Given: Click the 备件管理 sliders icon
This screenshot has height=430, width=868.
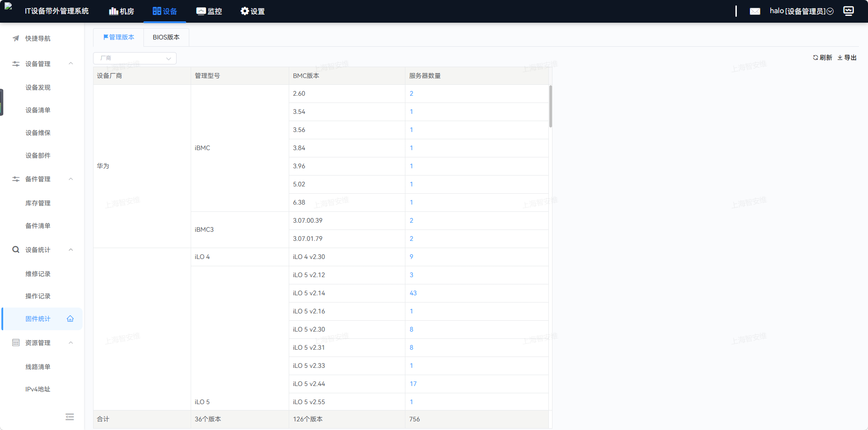Looking at the screenshot, I should pos(16,179).
